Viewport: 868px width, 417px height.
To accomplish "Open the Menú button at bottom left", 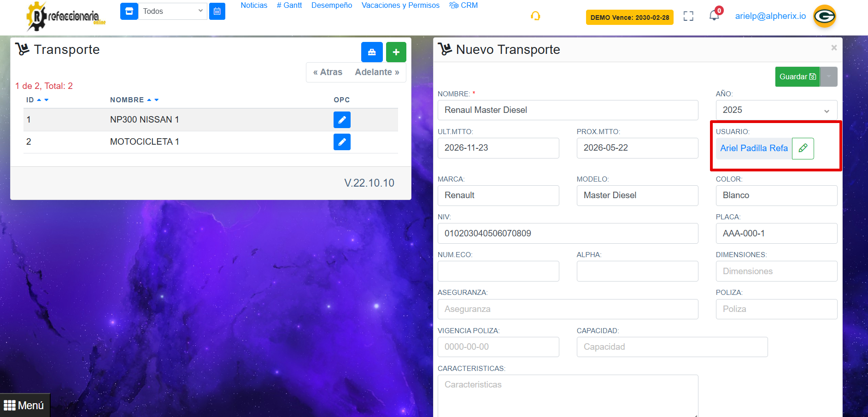I will [24, 405].
